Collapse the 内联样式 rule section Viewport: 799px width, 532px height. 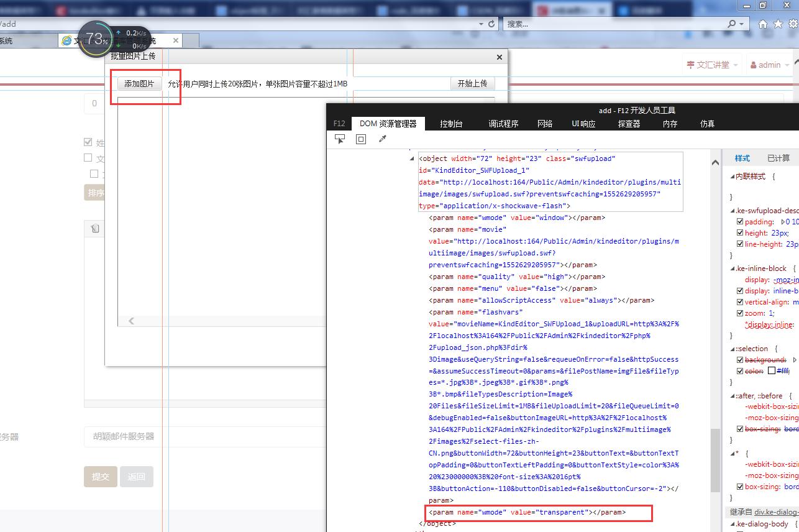click(x=732, y=177)
